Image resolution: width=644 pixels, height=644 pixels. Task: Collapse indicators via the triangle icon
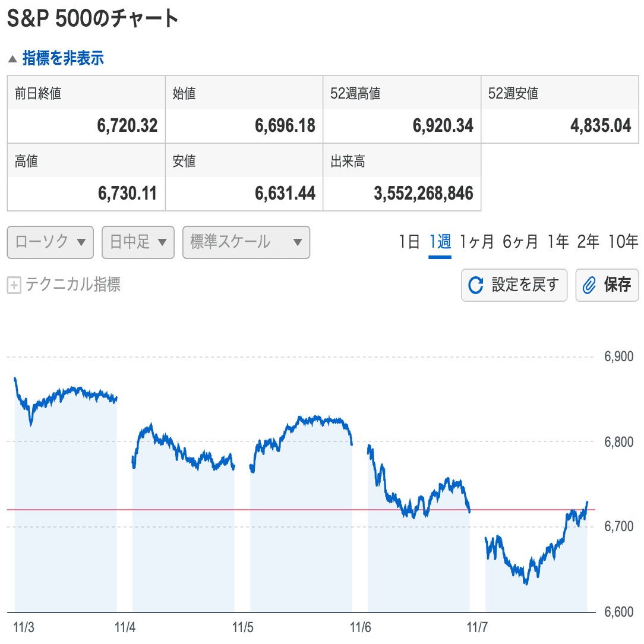point(12,59)
